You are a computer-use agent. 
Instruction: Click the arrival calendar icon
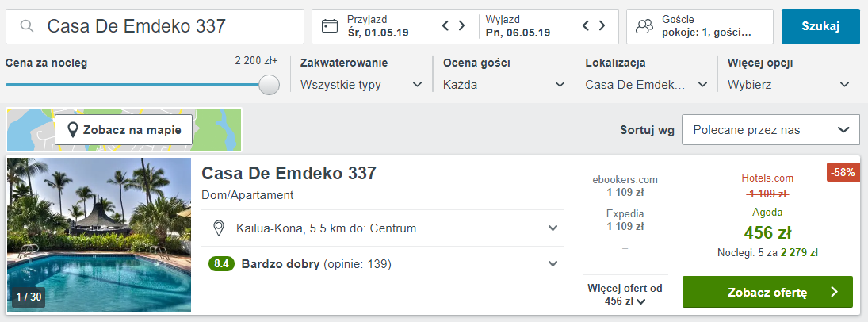(x=330, y=26)
